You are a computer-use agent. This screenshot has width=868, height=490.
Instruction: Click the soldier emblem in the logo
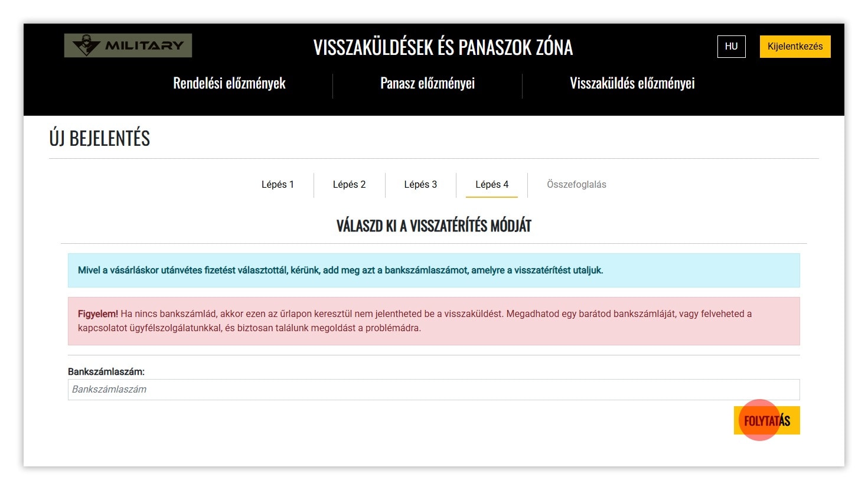[86, 45]
